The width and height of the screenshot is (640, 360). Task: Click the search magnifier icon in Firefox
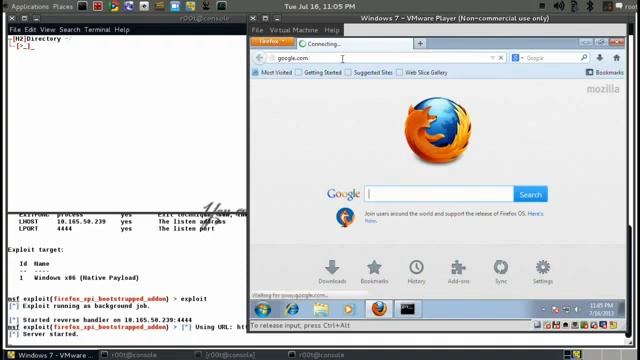click(584, 58)
